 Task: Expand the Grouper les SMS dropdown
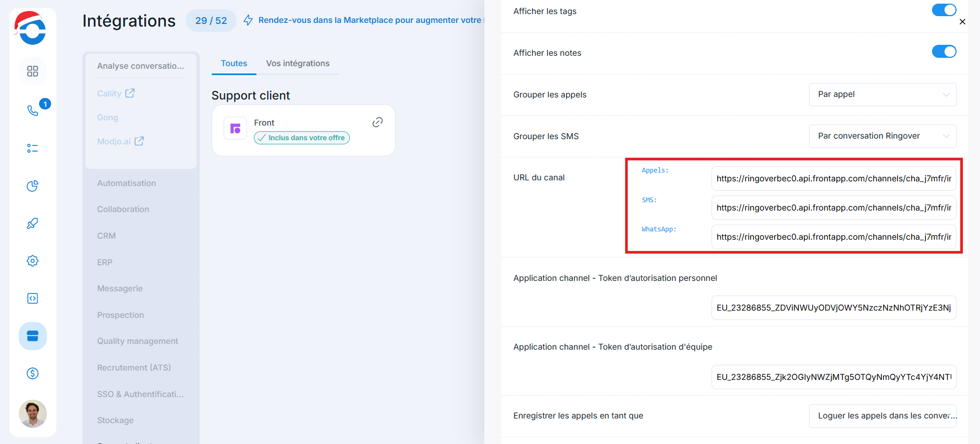click(x=882, y=136)
